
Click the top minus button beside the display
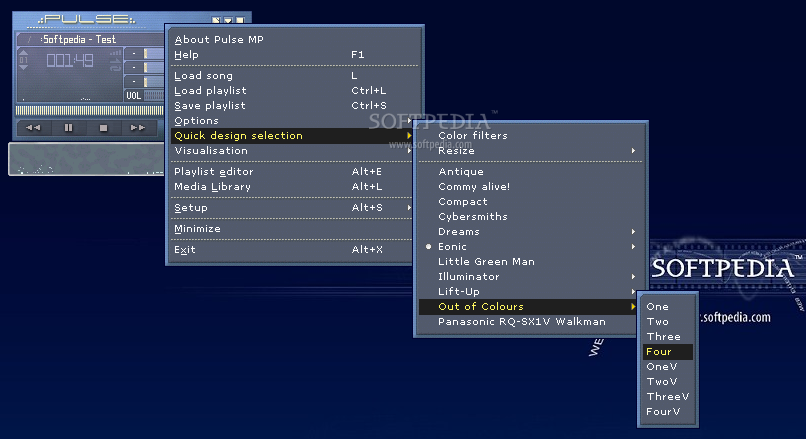click(x=134, y=53)
